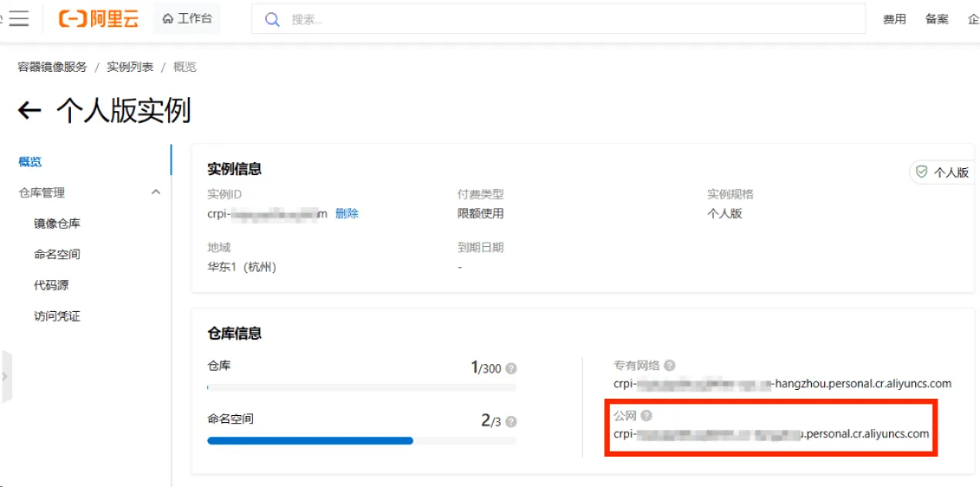Image resolution: width=980 pixels, height=487 pixels.
Task: Click the 仓库信息 section heading
Action: click(234, 333)
